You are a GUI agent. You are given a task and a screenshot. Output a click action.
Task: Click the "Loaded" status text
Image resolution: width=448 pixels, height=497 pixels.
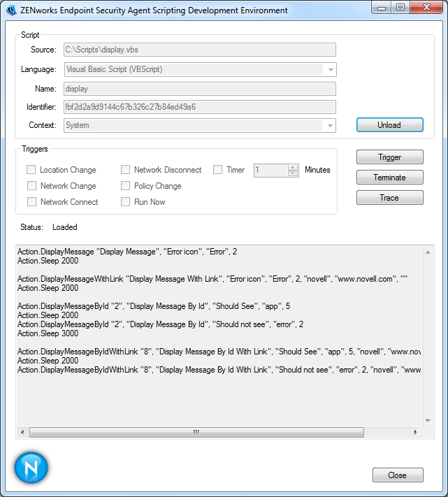point(64,227)
